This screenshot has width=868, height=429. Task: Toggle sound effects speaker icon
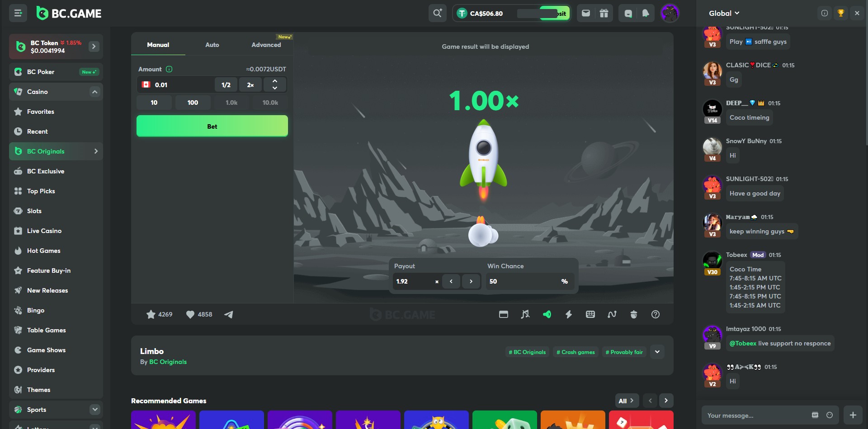[547, 314]
